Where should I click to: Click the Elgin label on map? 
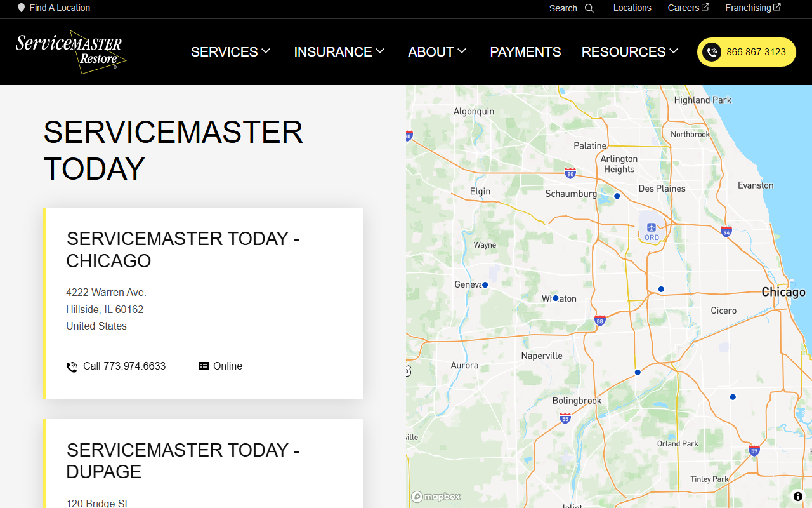pyautogui.click(x=480, y=191)
